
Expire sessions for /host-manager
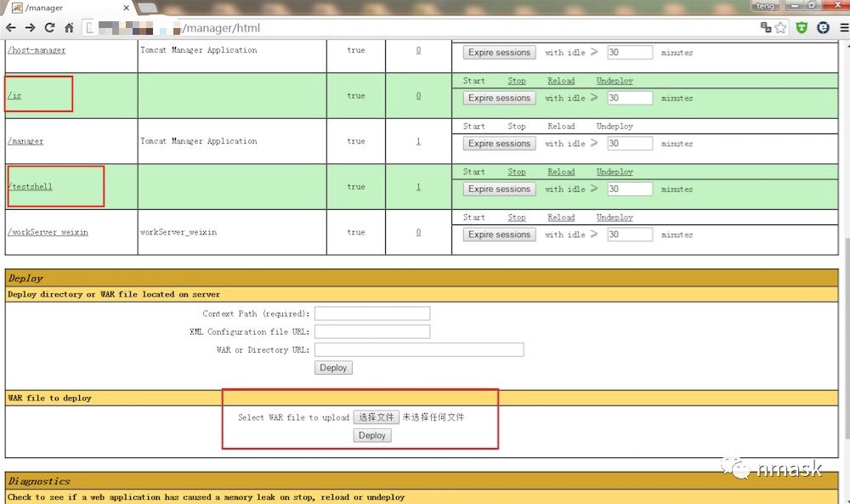[x=499, y=53]
